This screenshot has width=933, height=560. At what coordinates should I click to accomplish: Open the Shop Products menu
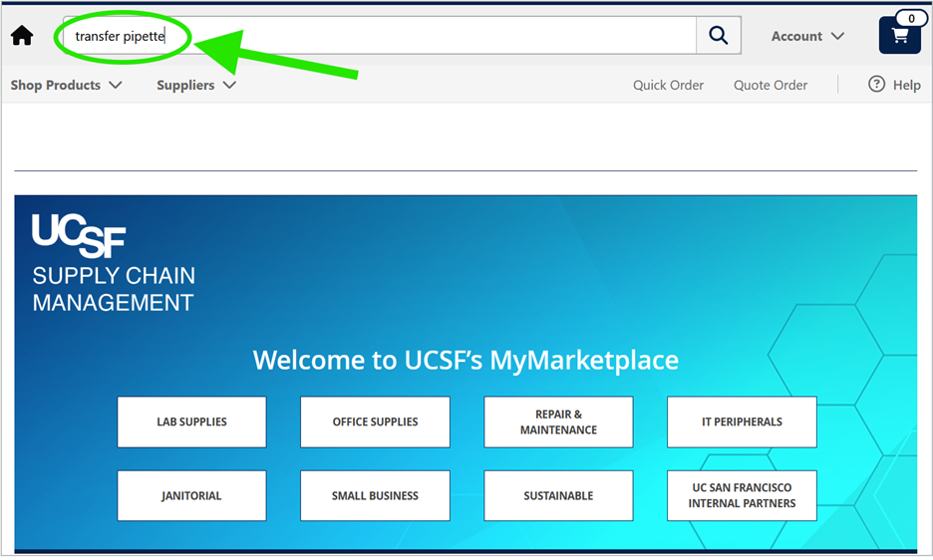(x=66, y=85)
